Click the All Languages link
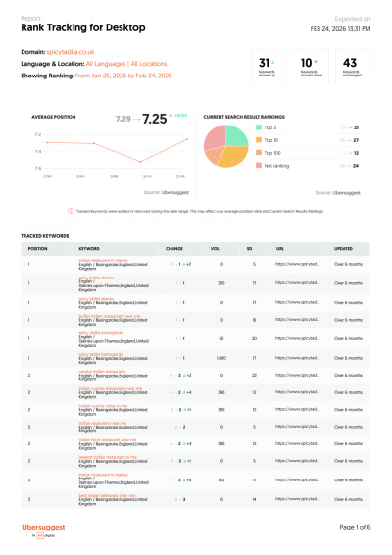The image size is (392, 555). pos(106,64)
